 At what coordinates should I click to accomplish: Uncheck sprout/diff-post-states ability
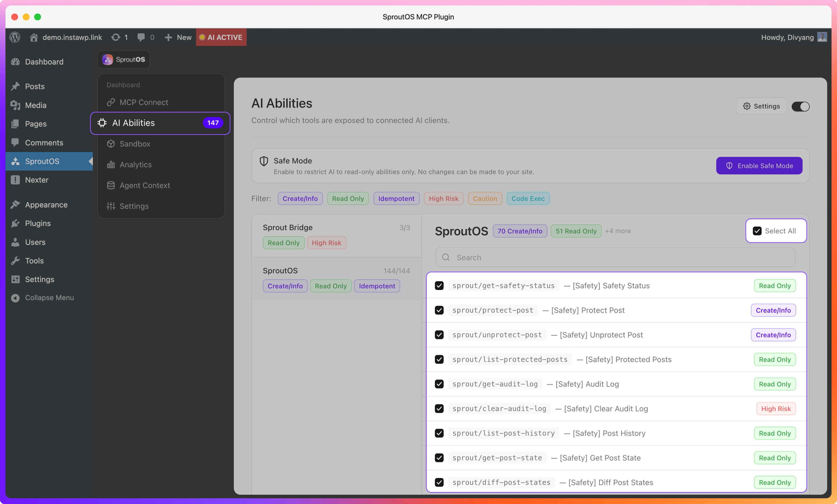coord(439,483)
